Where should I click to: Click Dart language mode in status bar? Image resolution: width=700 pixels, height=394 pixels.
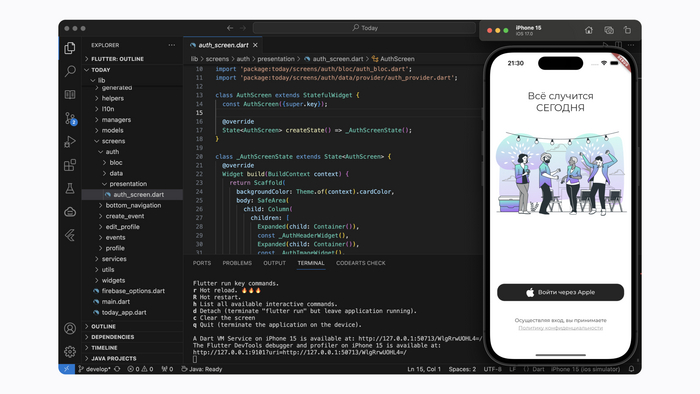pyautogui.click(x=538, y=369)
